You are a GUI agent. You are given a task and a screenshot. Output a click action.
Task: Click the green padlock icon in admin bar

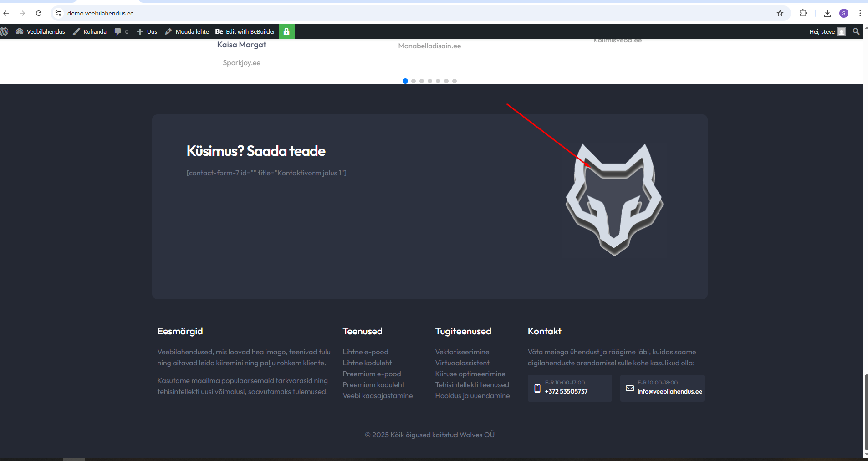click(x=286, y=31)
